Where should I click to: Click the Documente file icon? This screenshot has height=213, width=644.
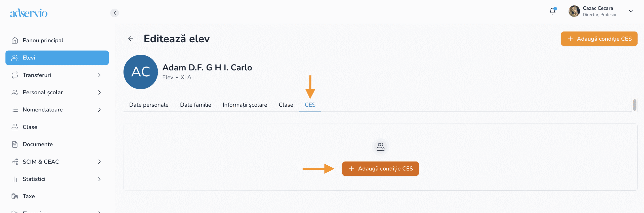[15, 144]
